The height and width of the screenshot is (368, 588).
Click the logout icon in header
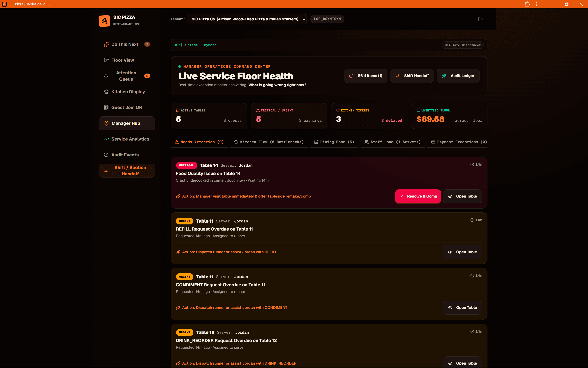(480, 19)
